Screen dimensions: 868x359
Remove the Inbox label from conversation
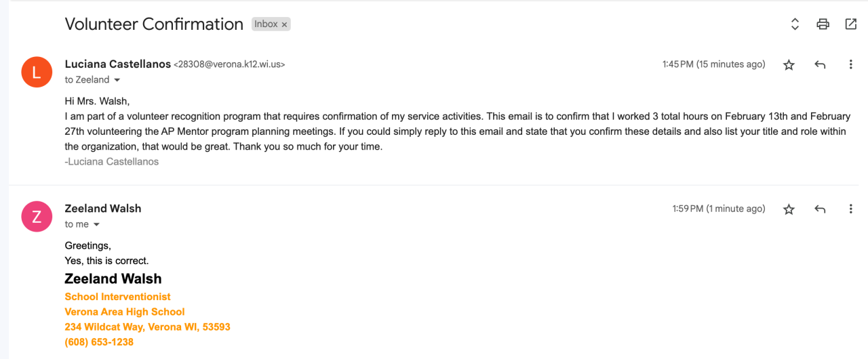pyautogui.click(x=285, y=24)
